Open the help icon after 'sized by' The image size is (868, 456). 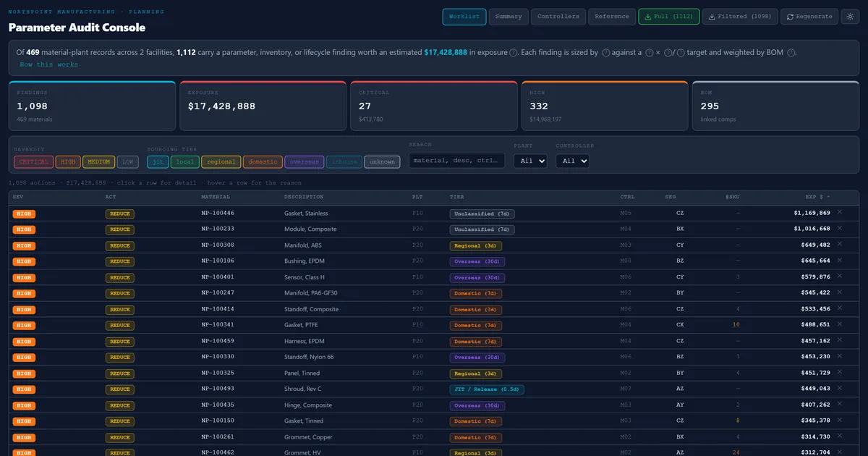[605, 53]
